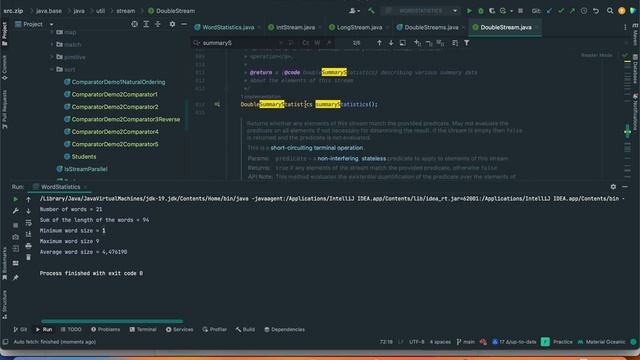Open Project panel options gear
Screen dimensions: 640x360
172,24
